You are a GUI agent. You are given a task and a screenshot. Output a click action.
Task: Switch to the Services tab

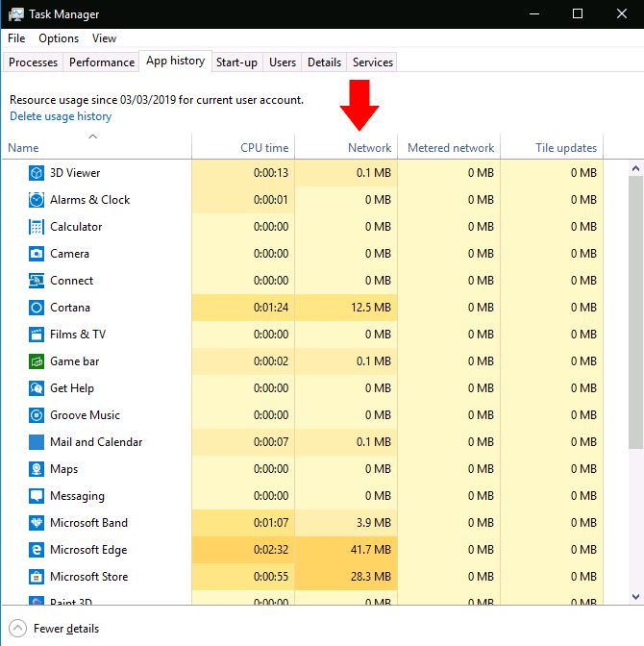pos(373,62)
